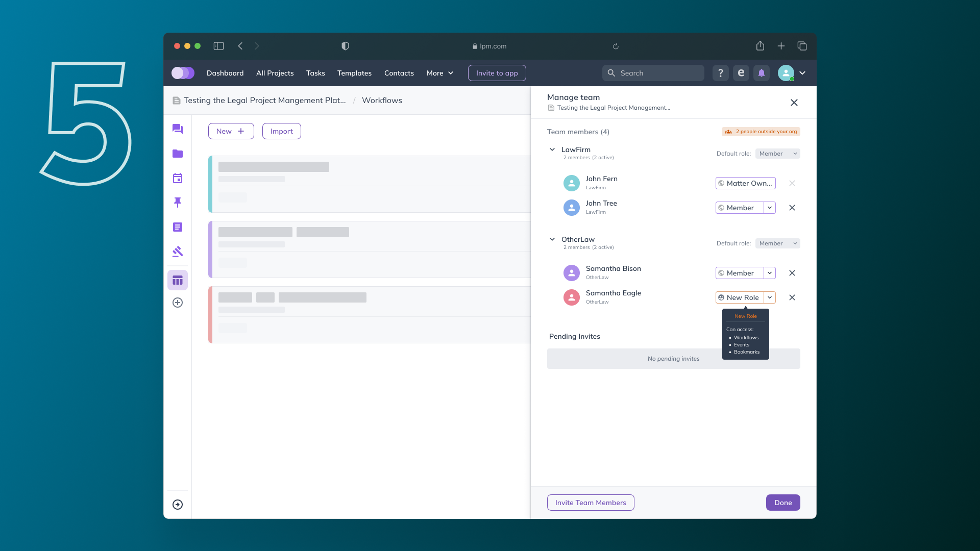Click the 'e' app icon in header

pyautogui.click(x=741, y=73)
